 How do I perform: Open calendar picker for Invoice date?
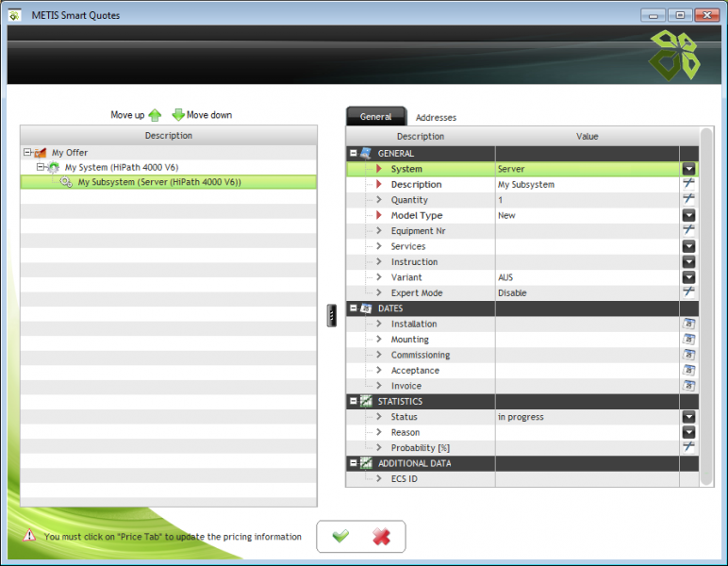(x=688, y=386)
